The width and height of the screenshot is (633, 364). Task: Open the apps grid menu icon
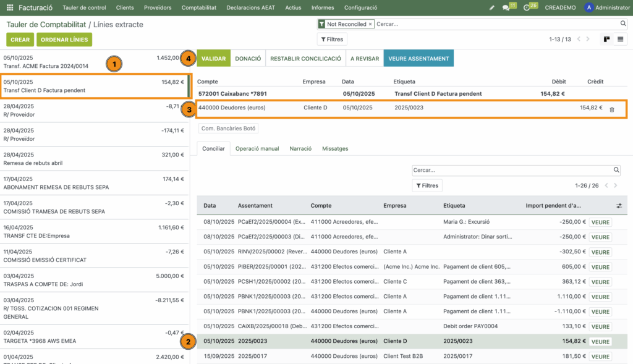(10, 7)
